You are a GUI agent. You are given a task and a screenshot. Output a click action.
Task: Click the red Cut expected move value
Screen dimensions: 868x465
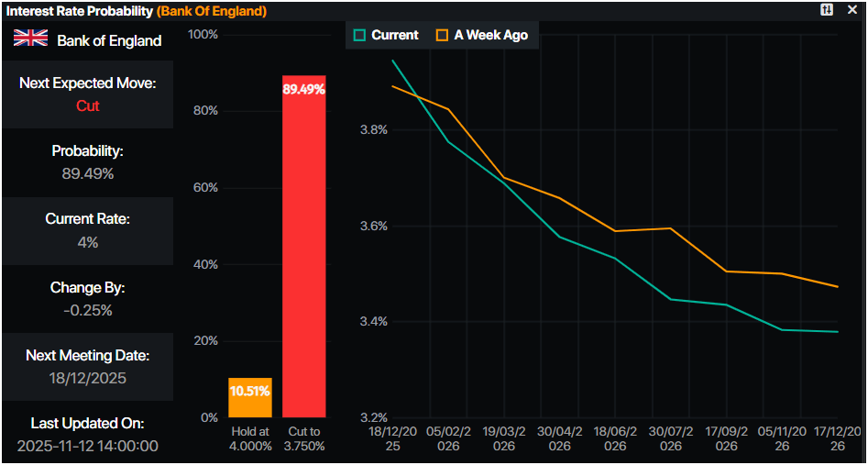(88, 105)
